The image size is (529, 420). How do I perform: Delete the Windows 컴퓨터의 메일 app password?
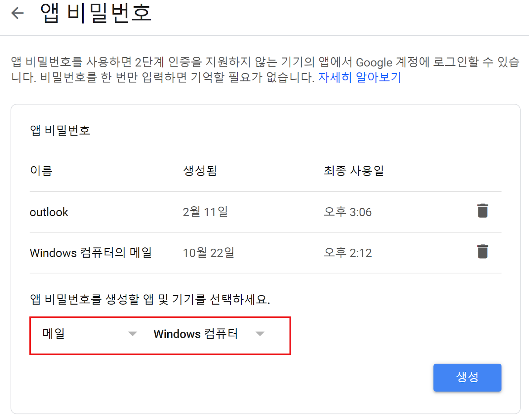coord(482,252)
